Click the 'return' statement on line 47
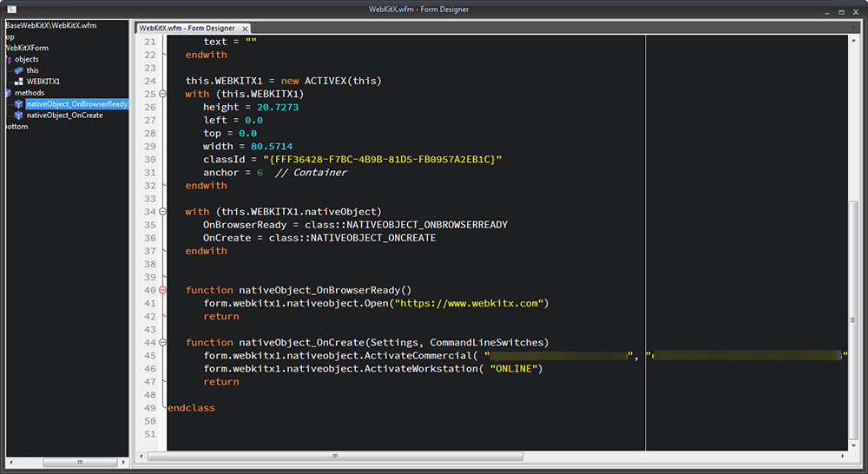The image size is (868, 474). pos(220,381)
